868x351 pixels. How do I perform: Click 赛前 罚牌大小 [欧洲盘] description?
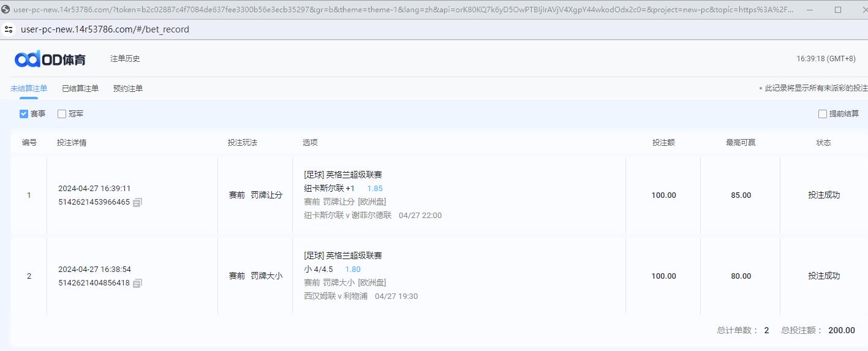[345, 283]
